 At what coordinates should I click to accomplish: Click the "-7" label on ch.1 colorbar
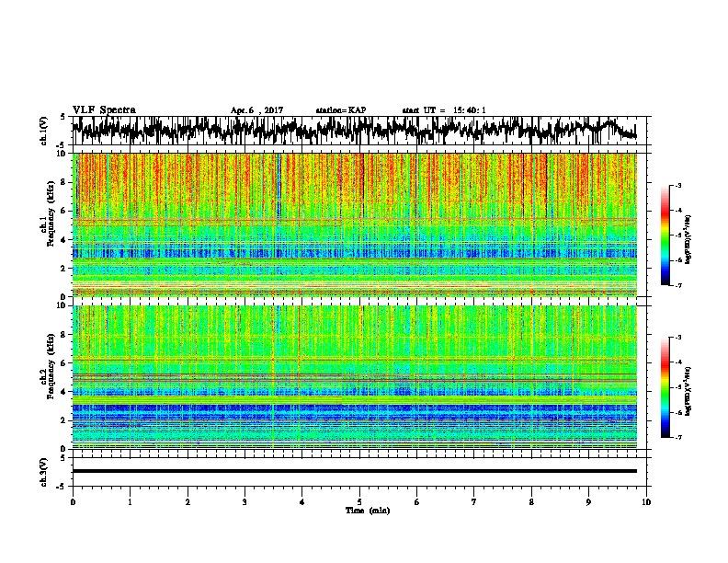coord(677,285)
